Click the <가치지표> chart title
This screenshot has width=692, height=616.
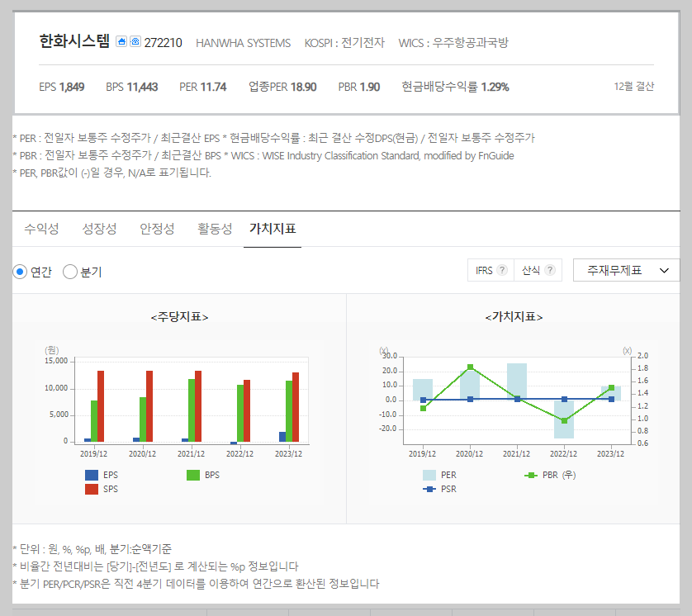coord(514,317)
